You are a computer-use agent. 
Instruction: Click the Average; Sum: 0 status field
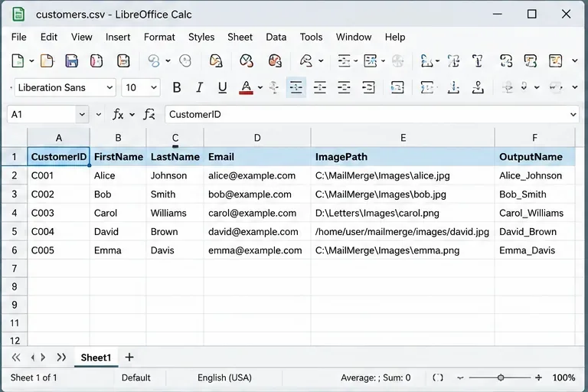pyautogui.click(x=375, y=377)
